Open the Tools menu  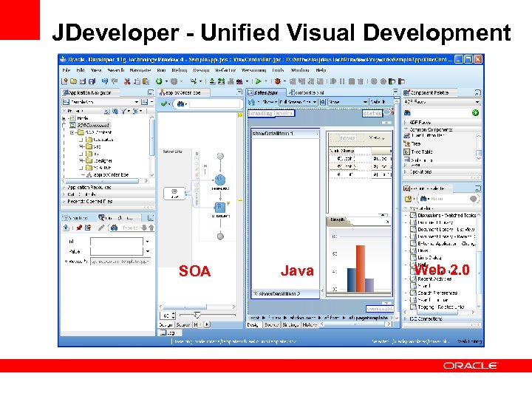(278, 70)
